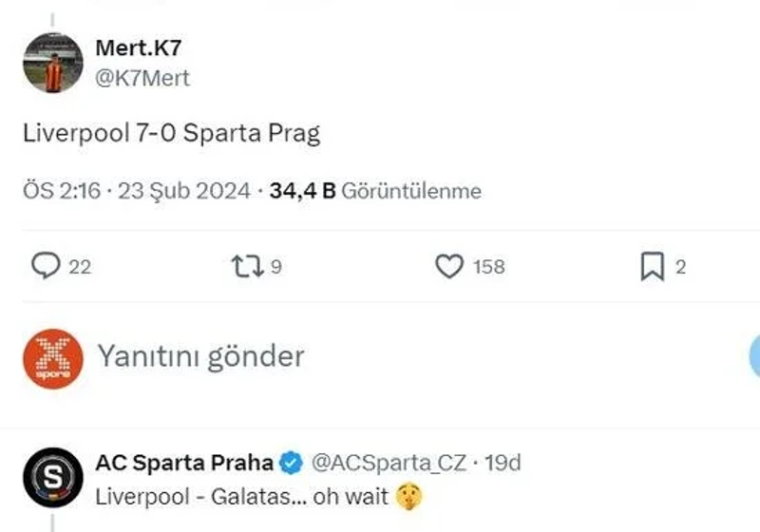Select the 'Liverpool 7-0 Sparta Prag' tweet text

pyautogui.click(x=172, y=133)
